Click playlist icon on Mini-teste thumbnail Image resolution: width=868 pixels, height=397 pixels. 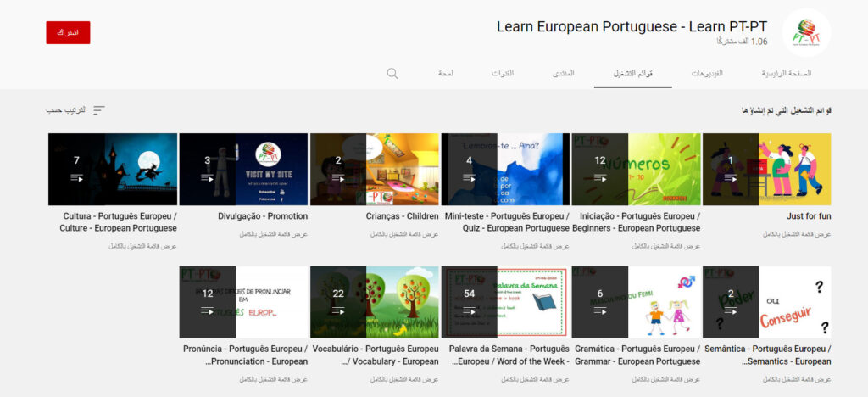pyautogui.click(x=469, y=178)
